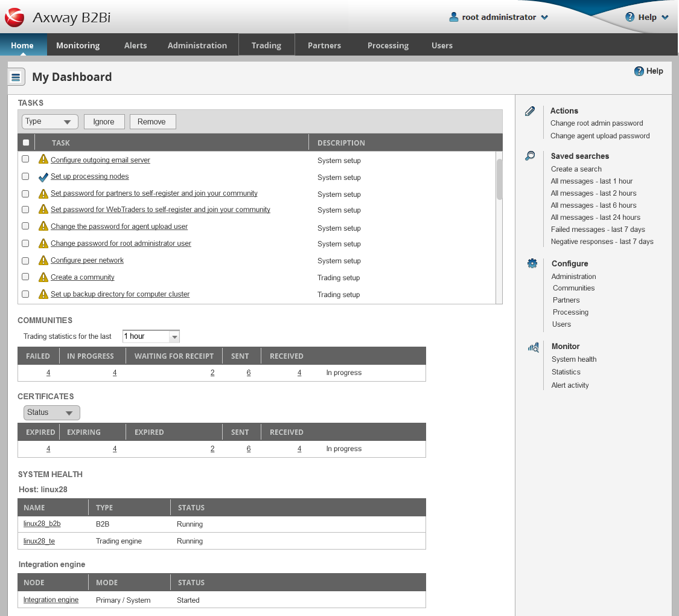Click the dashboard Help question mark icon
Viewport: 679px width, 616px height.
point(639,71)
